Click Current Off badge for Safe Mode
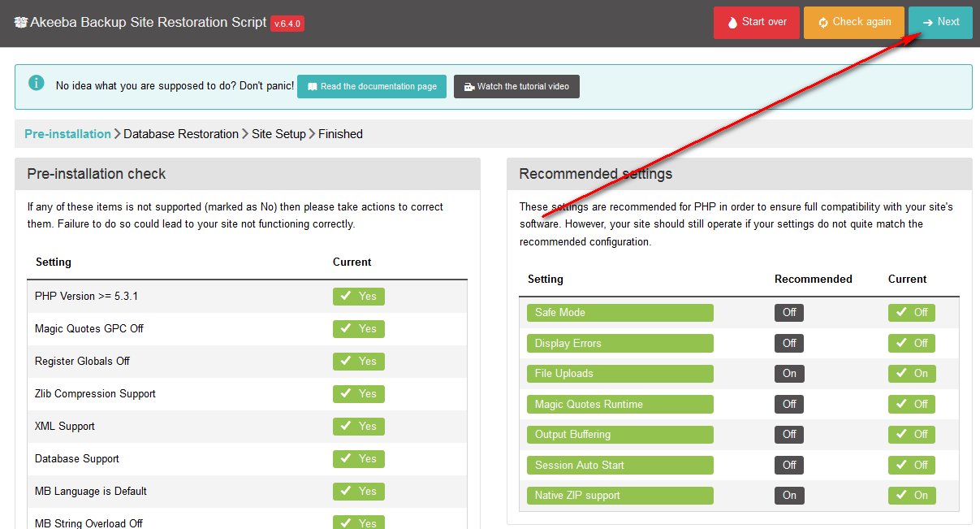This screenshot has height=529, width=980. [x=911, y=313]
